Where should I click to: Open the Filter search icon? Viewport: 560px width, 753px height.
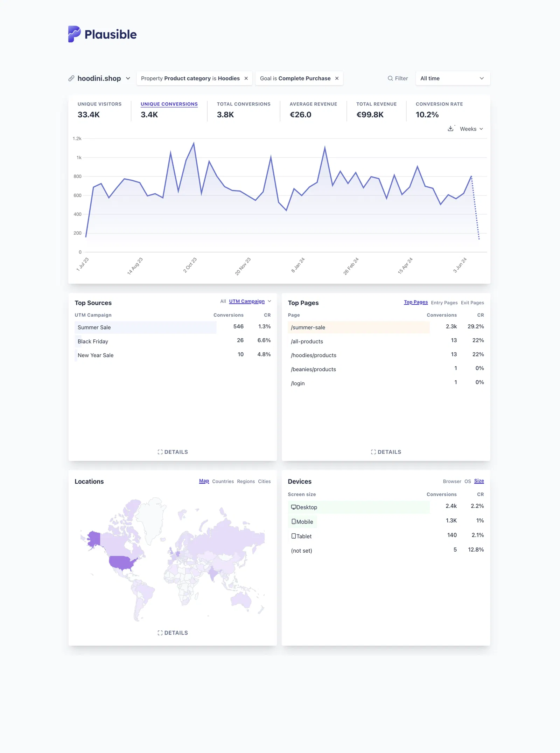tap(390, 78)
